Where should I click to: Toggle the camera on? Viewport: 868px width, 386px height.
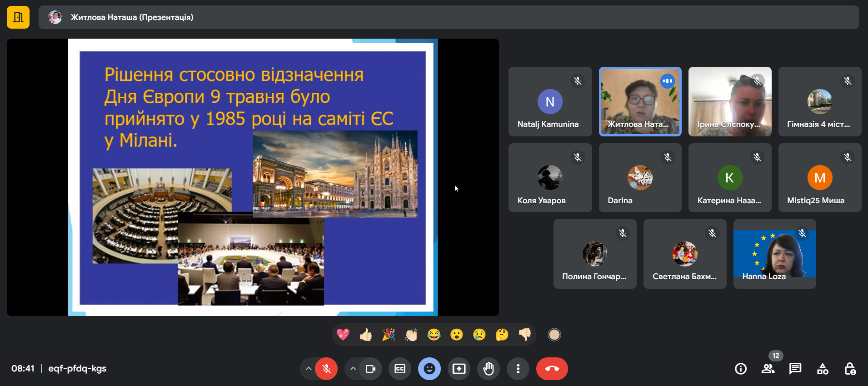tap(370, 369)
